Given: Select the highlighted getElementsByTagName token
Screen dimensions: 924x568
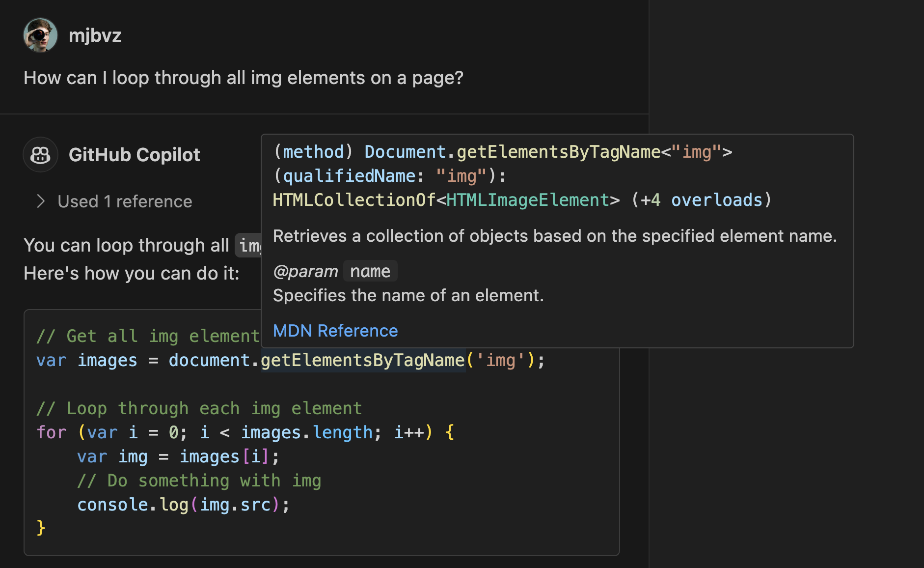Looking at the screenshot, I should tap(362, 360).
